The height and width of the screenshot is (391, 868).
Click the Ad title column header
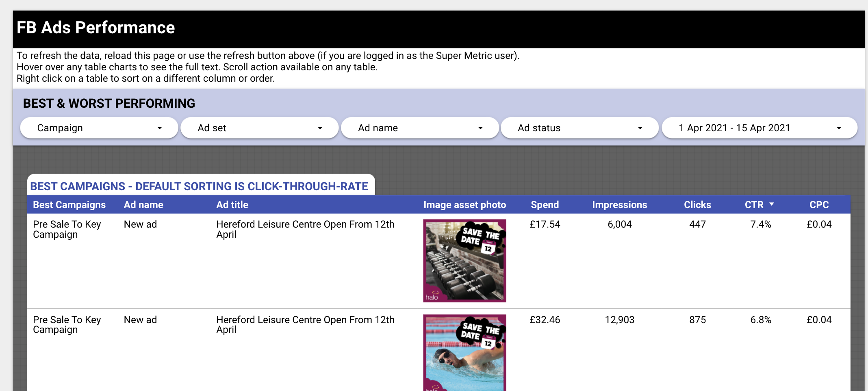click(232, 204)
